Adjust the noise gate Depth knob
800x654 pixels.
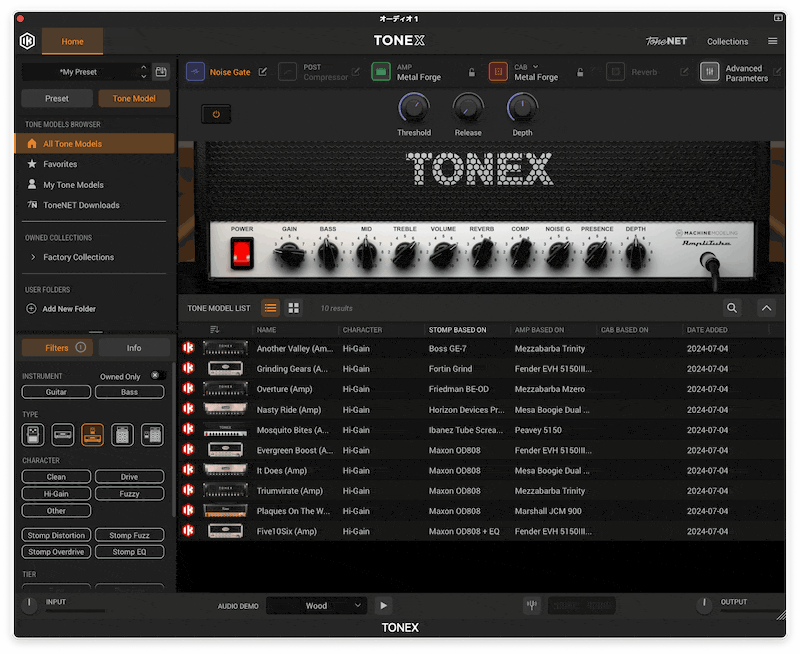click(x=522, y=108)
